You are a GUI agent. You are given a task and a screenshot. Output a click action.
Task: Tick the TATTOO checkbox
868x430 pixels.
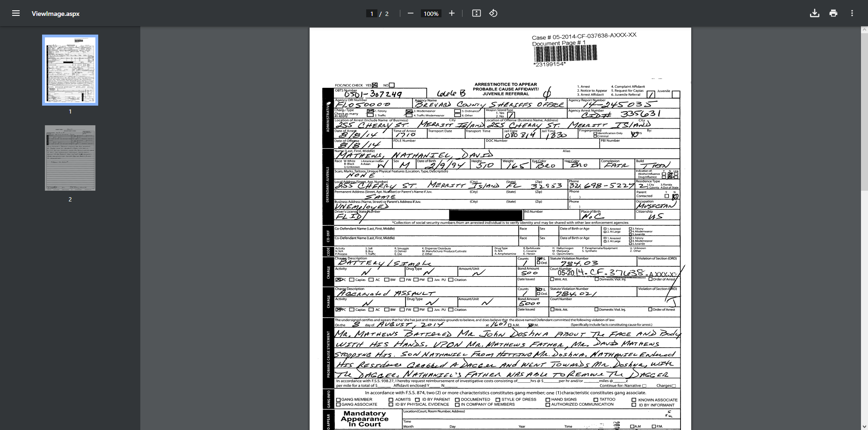[595, 400]
